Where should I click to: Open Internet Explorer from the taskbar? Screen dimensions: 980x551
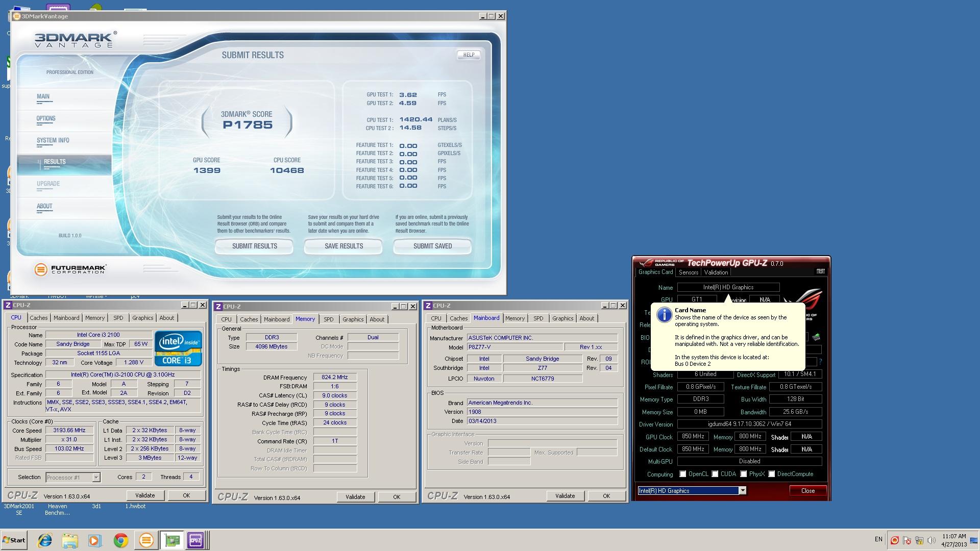pos(45,540)
